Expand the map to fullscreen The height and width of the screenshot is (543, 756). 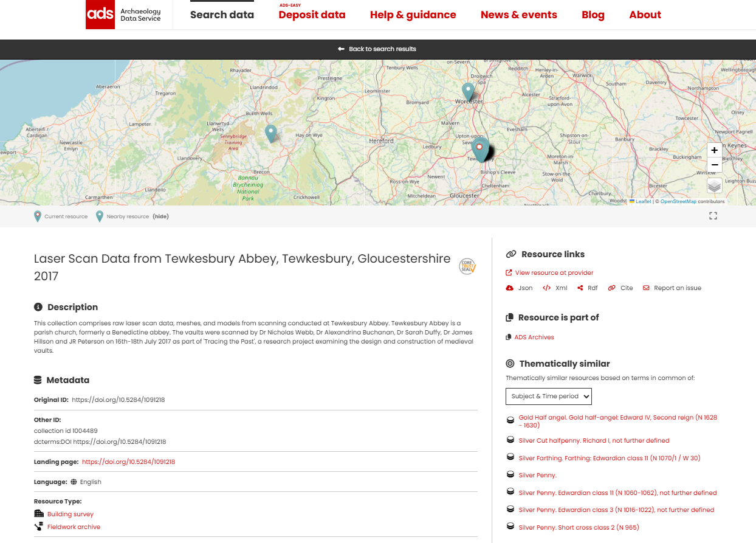713,216
